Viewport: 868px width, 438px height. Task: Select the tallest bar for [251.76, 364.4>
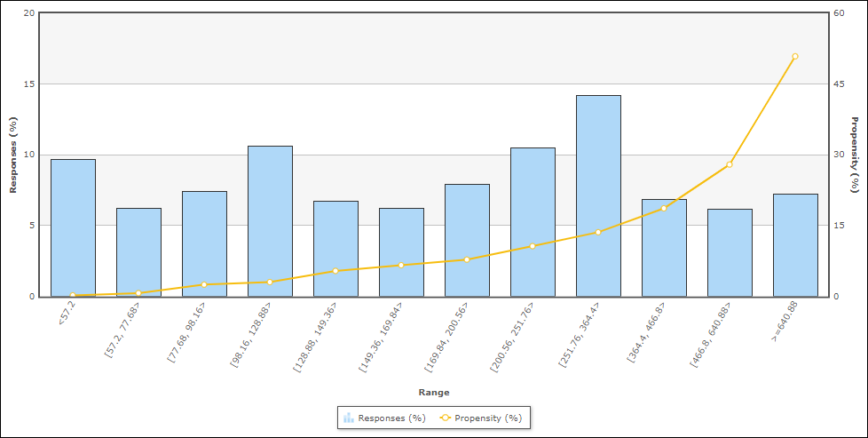point(598,195)
